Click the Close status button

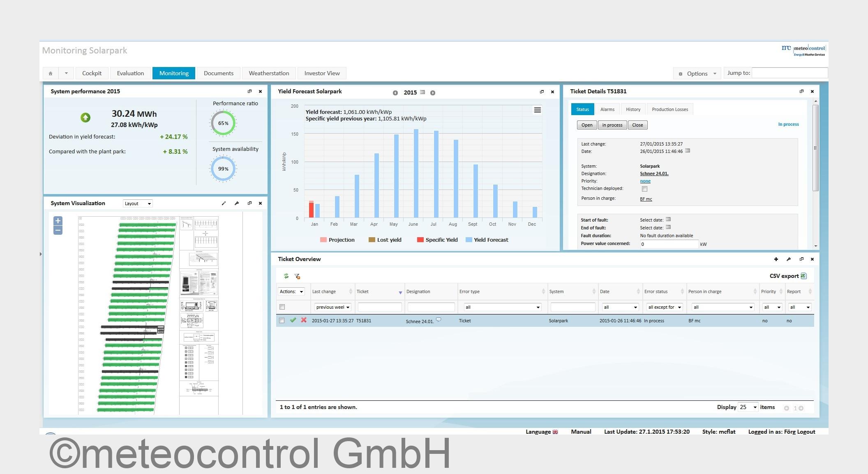pos(637,125)
